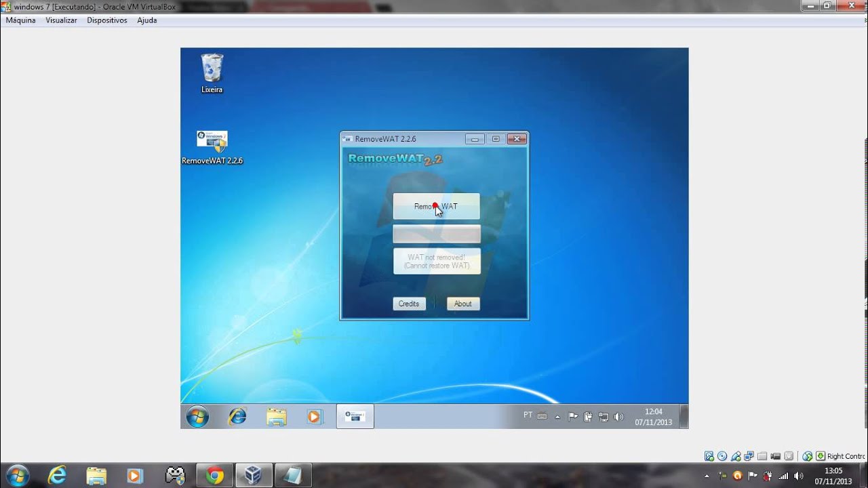Click RemoveWAT button in guest taskbar
This screenshot has width=868, height=488.
(355, 417)
